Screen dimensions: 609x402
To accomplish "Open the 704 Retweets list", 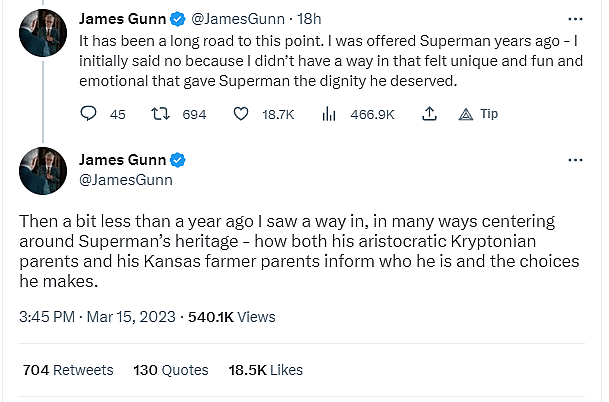I will point(68,370).
